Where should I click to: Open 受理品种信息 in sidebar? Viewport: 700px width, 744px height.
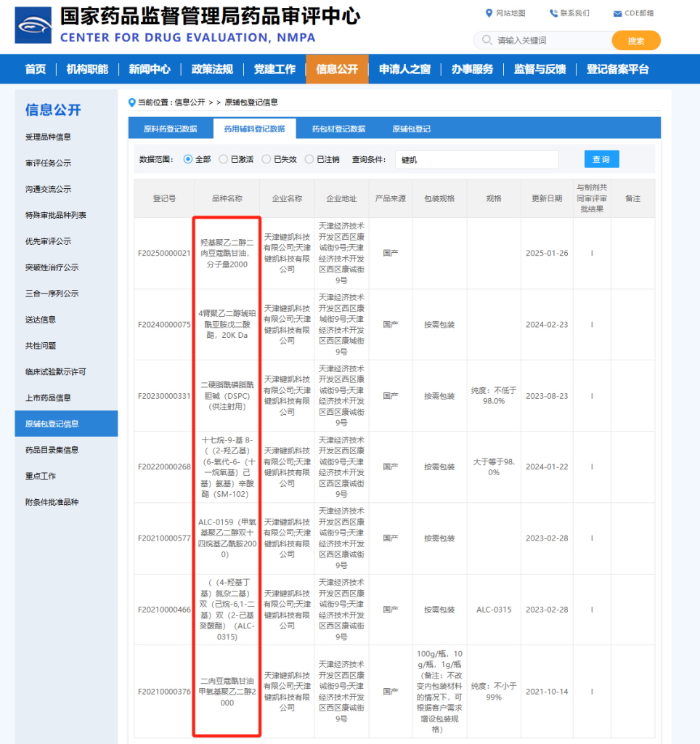point(48,137)
